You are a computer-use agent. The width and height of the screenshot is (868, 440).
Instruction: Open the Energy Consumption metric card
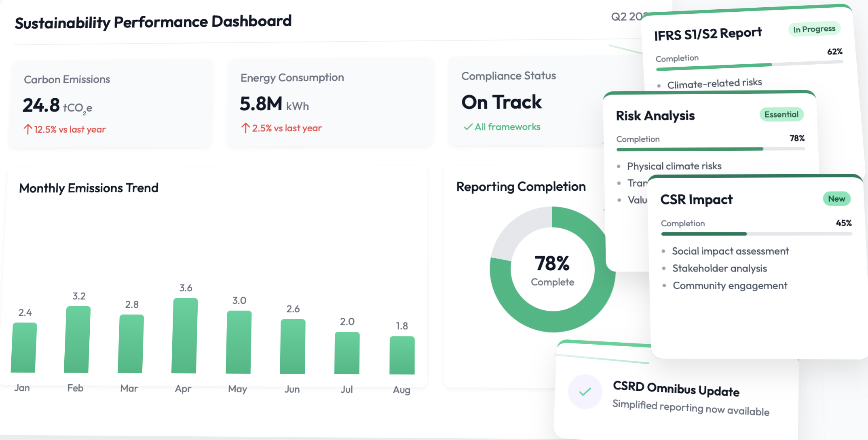[x=329, y=103]
